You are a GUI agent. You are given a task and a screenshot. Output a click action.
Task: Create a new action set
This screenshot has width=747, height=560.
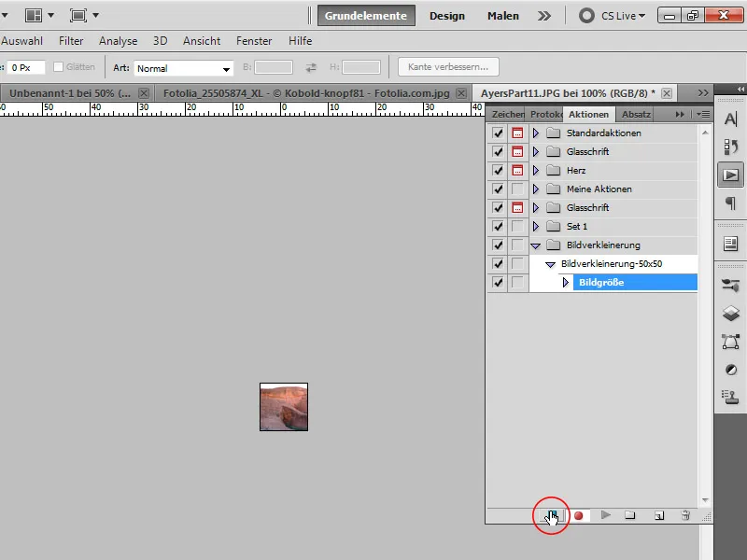coord(630,515)
